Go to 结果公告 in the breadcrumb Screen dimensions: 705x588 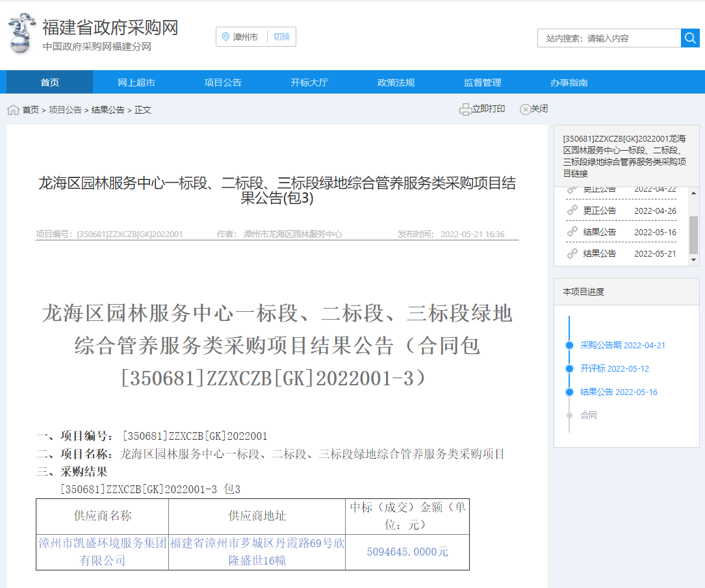point(108,110)
